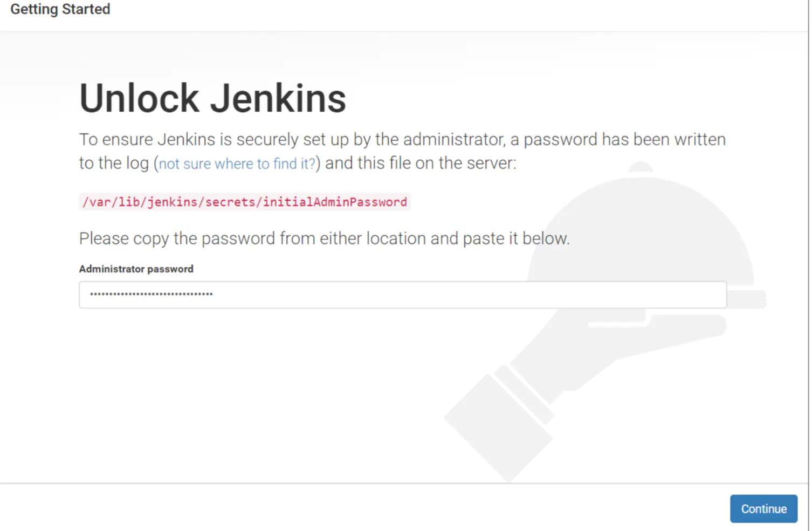Click "secrets" in the file path
This screenshot has width=812, height=531.
pos(230,202)
